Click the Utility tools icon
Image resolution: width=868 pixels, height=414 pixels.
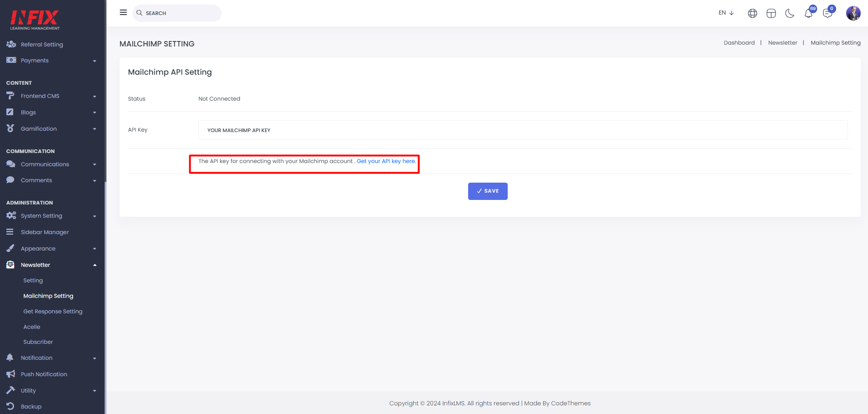[10, 390]
